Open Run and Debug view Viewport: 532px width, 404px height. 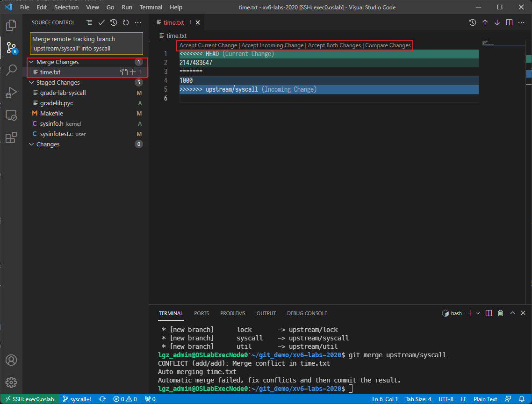(x=11, y=93)
